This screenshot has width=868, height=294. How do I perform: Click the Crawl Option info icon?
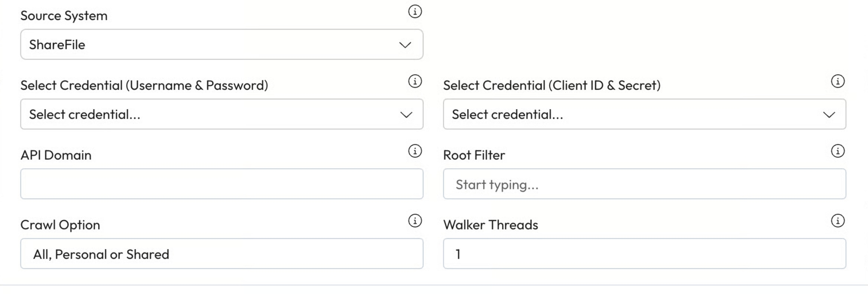[415, 221]
